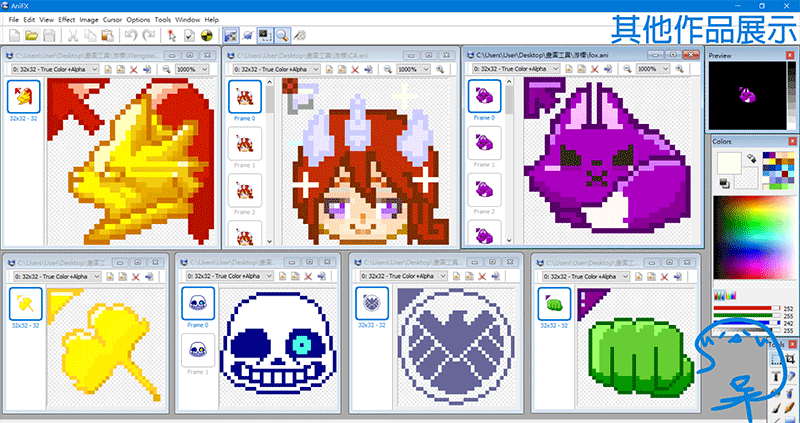Click the New file icon in main toolbar

(15, 35)
